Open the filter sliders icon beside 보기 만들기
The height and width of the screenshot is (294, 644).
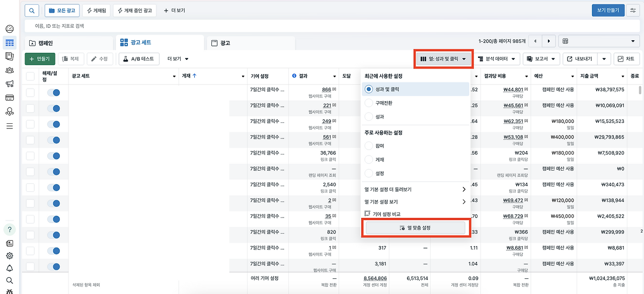(x=632, y=10)
